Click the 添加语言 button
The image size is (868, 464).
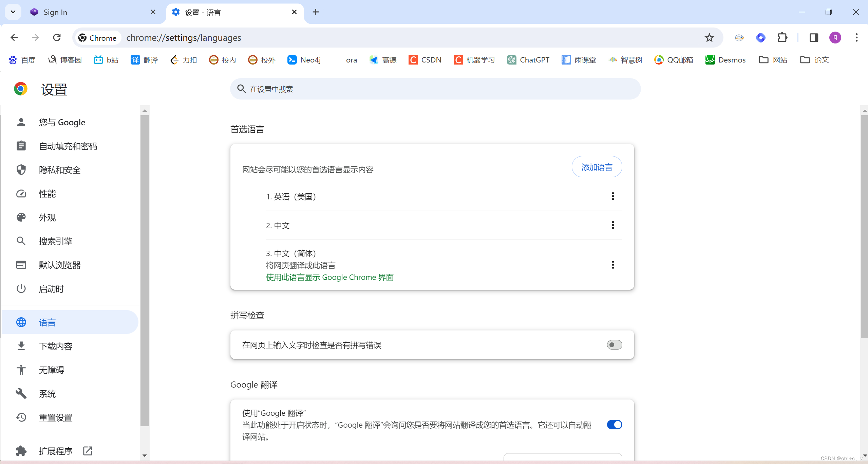[597, 167]
